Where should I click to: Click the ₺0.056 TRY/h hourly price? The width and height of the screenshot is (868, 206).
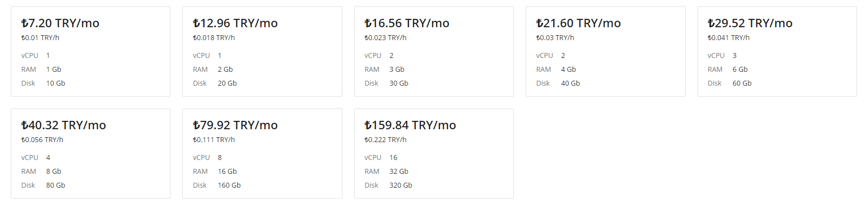point(42,140)
